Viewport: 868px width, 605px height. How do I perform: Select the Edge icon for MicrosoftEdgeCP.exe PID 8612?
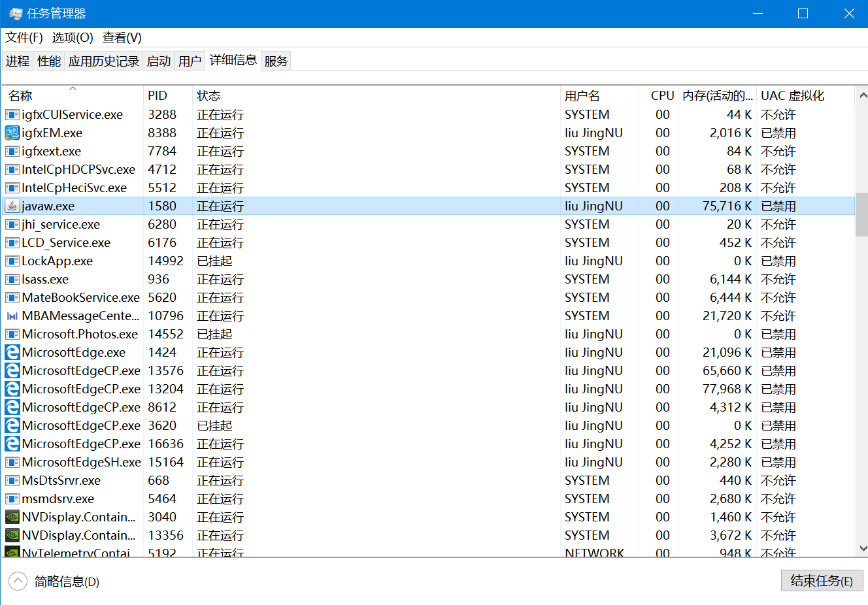point(12,408)
